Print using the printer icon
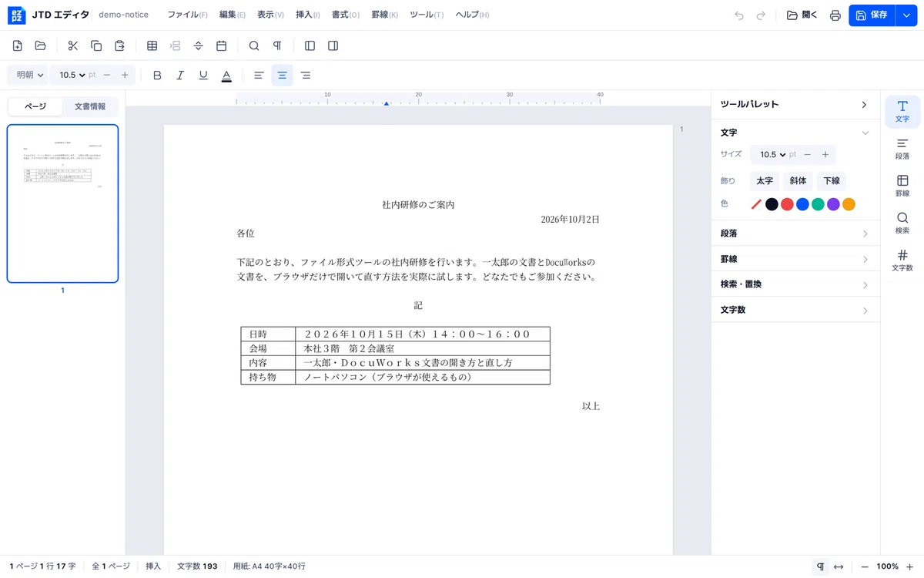924x578 pixels. (x=835, y=15)
